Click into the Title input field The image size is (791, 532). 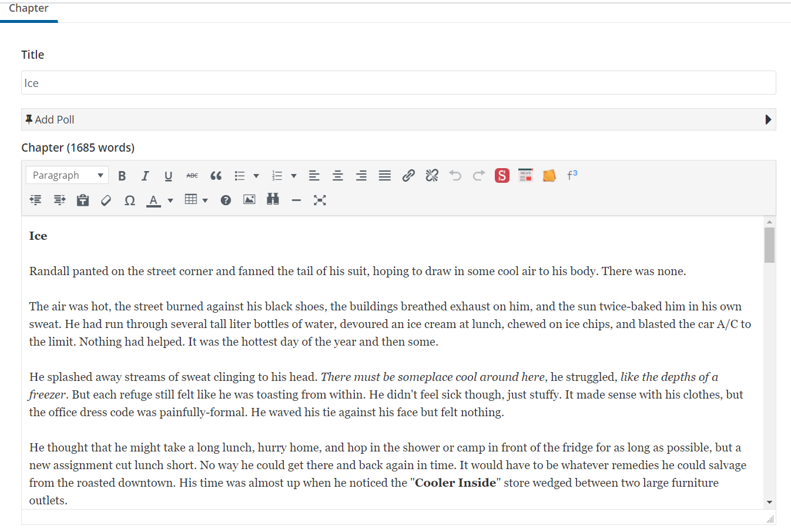(398, 83)
